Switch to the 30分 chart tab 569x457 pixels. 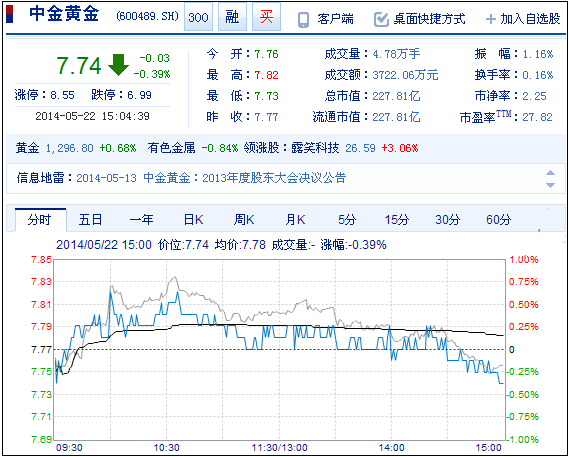448,220
